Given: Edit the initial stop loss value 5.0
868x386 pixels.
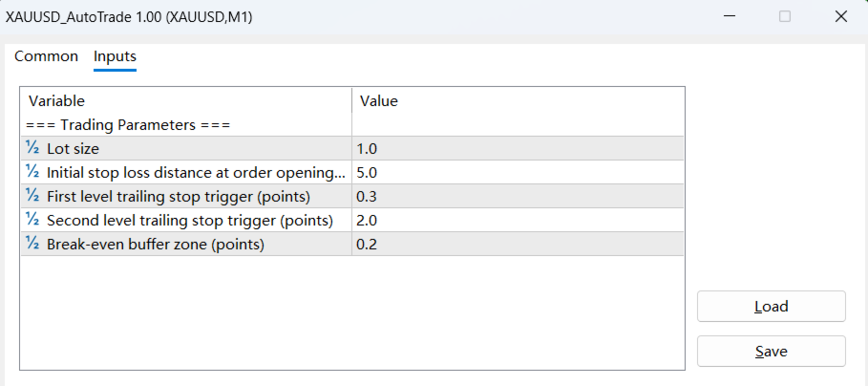Looking at the screenshot, I should pos(516,172).
